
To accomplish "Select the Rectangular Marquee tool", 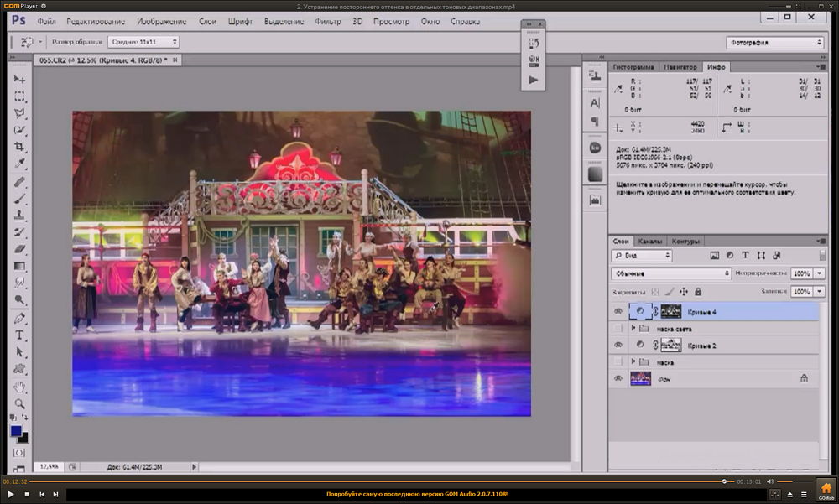I will (19, 96).
